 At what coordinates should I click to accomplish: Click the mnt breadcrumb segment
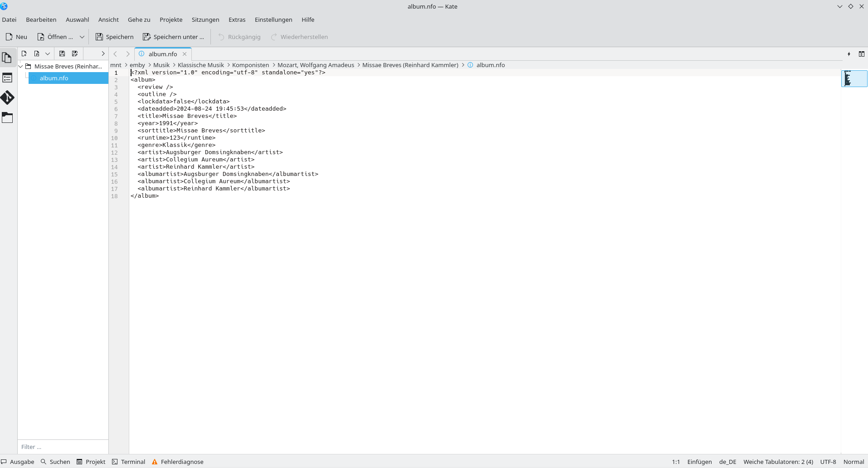pyautogui.click(x=116, y=65)
